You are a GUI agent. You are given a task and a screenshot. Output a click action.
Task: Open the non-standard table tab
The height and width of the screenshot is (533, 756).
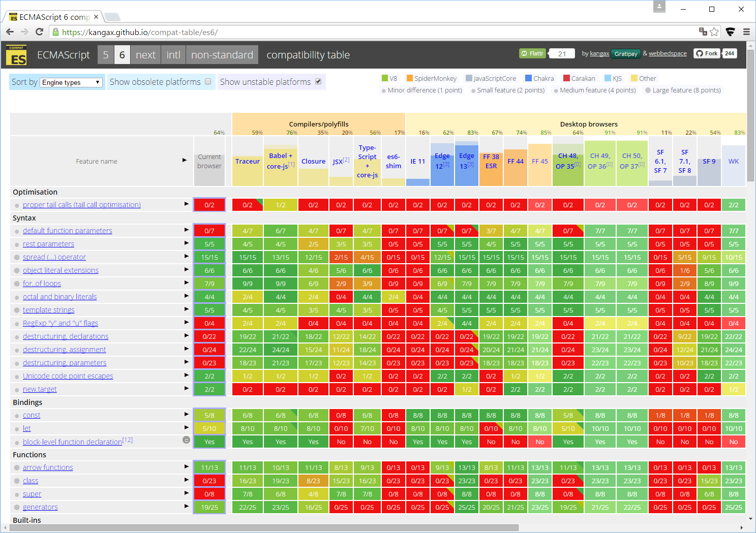[222, 55]
